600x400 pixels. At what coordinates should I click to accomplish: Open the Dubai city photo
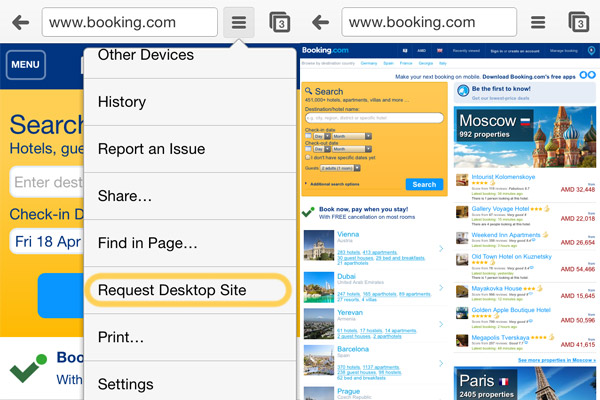click(319, 287)
